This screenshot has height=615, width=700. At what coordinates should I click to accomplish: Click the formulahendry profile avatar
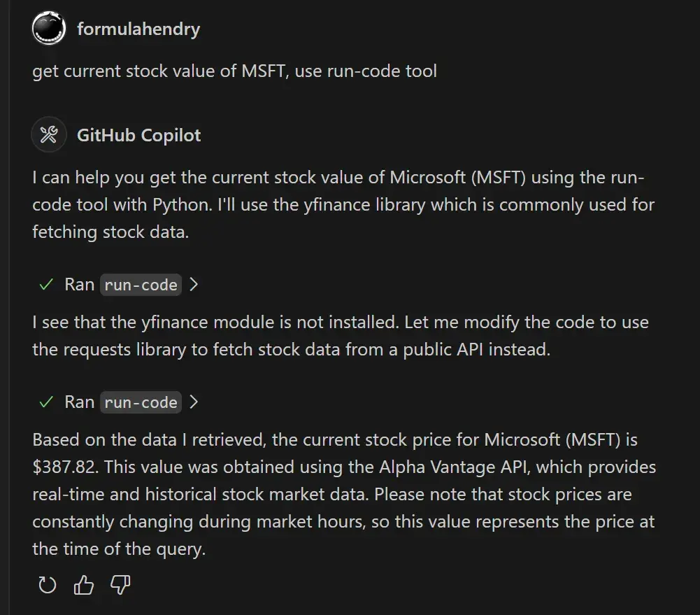pyautogui.click(x=48, y=29)
